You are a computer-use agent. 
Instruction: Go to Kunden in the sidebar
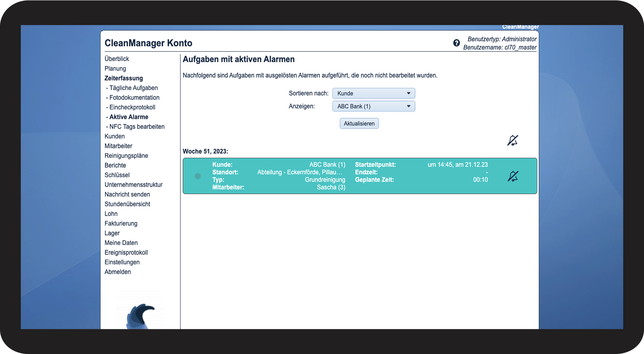point(114,136)
